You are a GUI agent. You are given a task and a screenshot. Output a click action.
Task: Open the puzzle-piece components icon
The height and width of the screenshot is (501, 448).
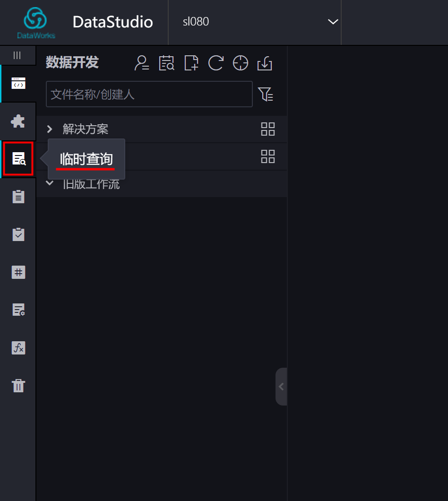click(x=18, y=121)
